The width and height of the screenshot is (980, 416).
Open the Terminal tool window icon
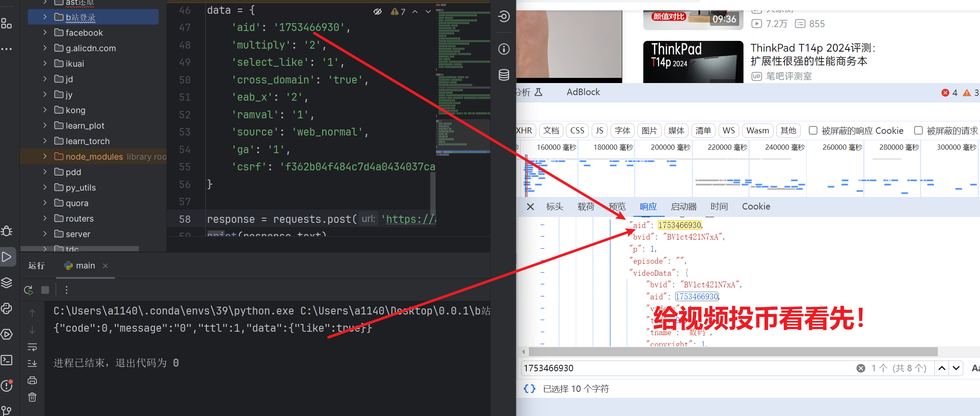click(x=6, y=360)
